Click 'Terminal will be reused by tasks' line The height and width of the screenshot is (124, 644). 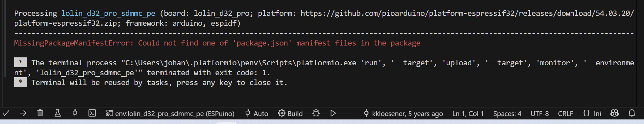pyautogui.click(x=159, y=83)
